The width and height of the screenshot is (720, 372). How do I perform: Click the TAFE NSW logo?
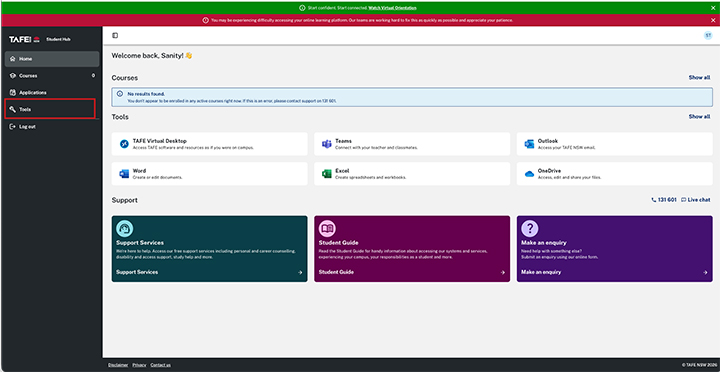[x=24, y=40]
